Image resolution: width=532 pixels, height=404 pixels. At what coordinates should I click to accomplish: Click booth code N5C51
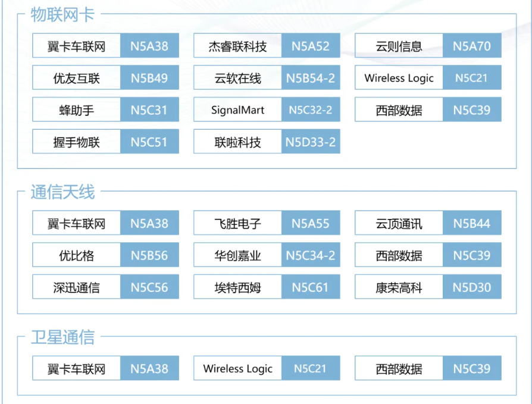[149, 142]
